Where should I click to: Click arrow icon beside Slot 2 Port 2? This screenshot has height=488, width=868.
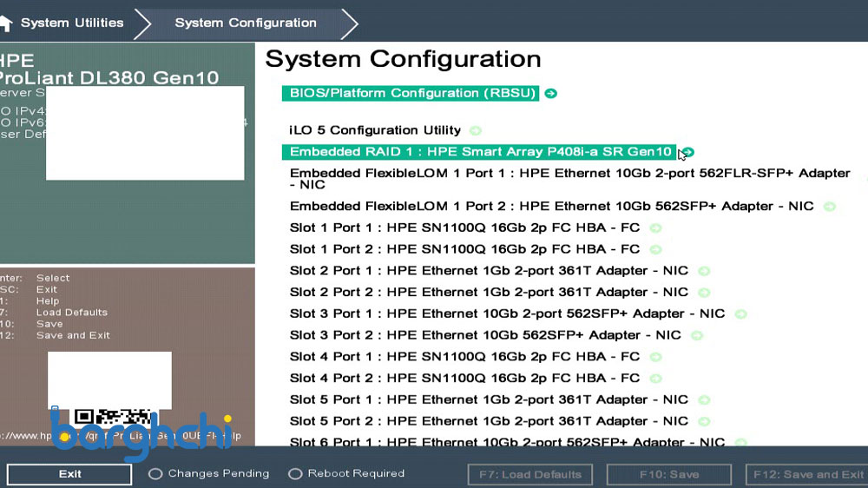click(704, 293)
